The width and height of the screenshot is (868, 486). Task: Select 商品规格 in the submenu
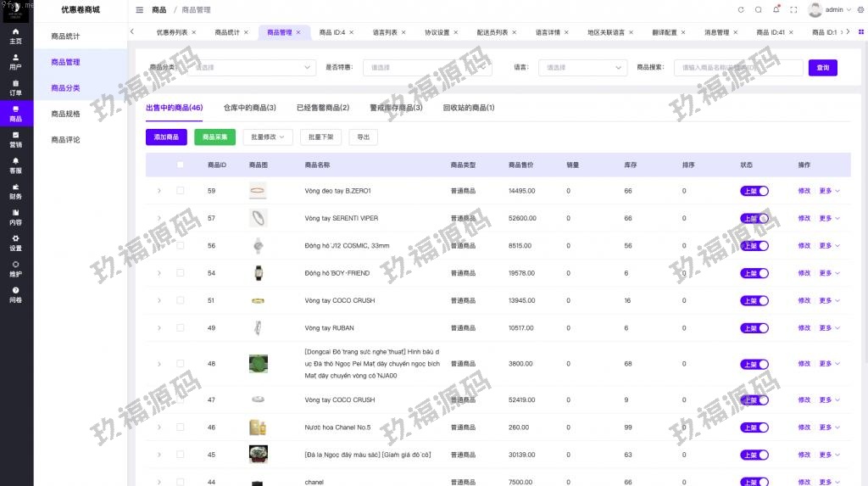pyautogui.click(x=66, y=114)
